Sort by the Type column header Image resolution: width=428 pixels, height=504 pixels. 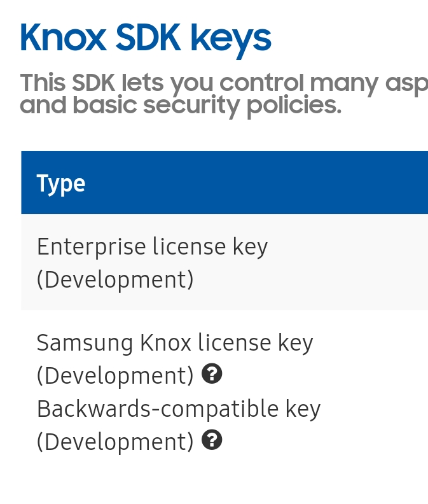[60, 184]
